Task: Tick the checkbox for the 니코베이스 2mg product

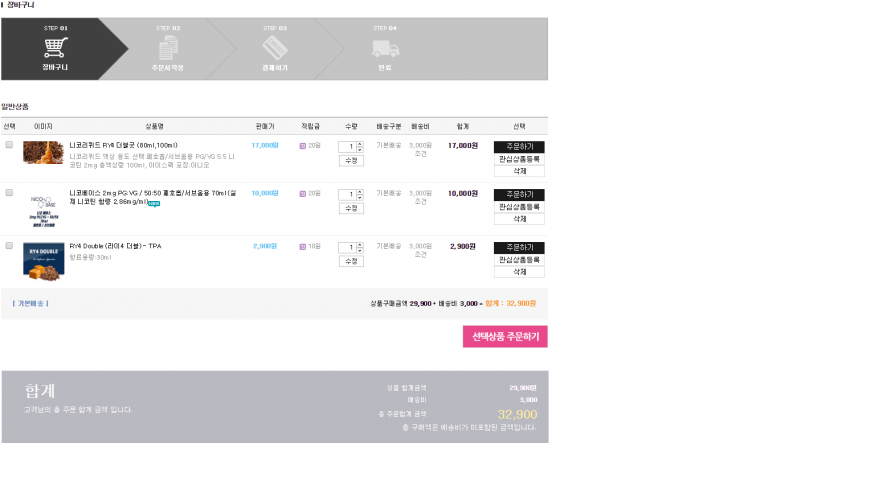Action: (9, 192)
